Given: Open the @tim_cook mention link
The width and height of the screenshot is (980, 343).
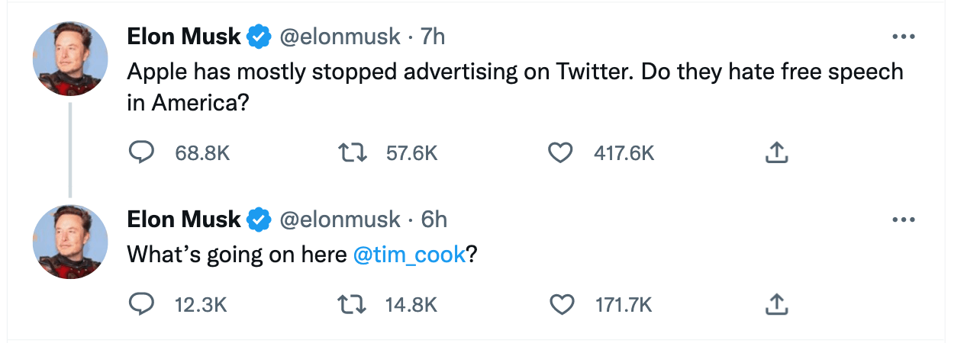Looking at the screenshot, I should tap(410, 255).
